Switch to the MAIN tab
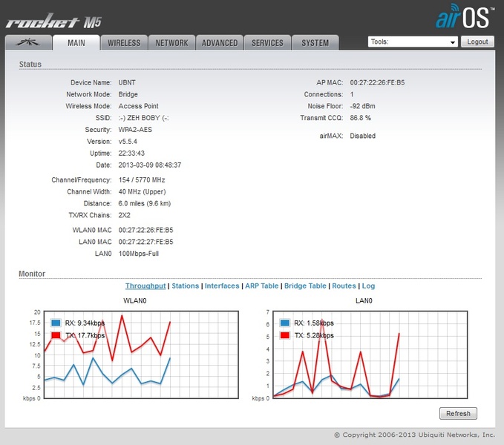This screenshot has width=504, height=445. click(76, 43)
